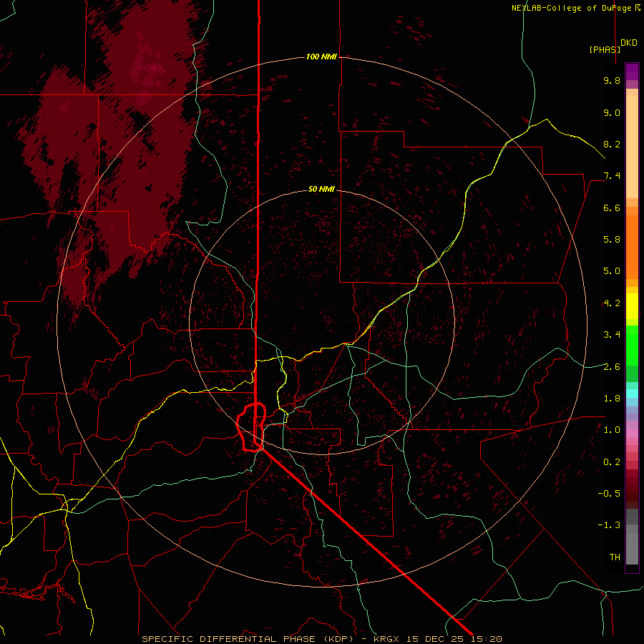Screen dimensions: 644x644
Task: Click the 9.0 value on the color scale
Action: pos(612,112)
